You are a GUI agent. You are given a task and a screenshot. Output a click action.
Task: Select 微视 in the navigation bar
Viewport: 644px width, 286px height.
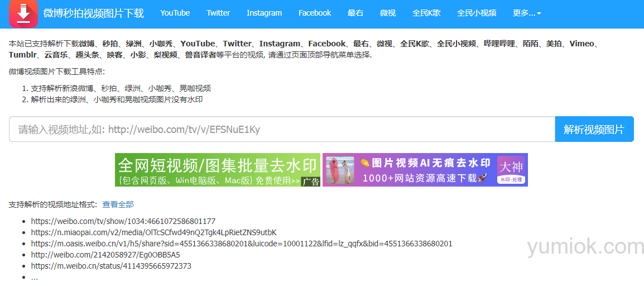[x=388, y=13]
